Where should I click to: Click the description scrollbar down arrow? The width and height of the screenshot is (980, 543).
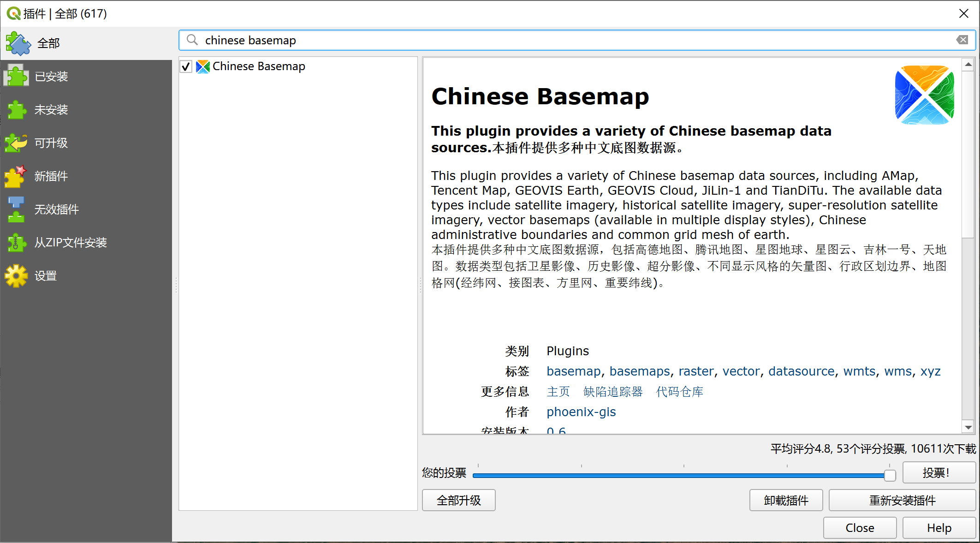968,427
